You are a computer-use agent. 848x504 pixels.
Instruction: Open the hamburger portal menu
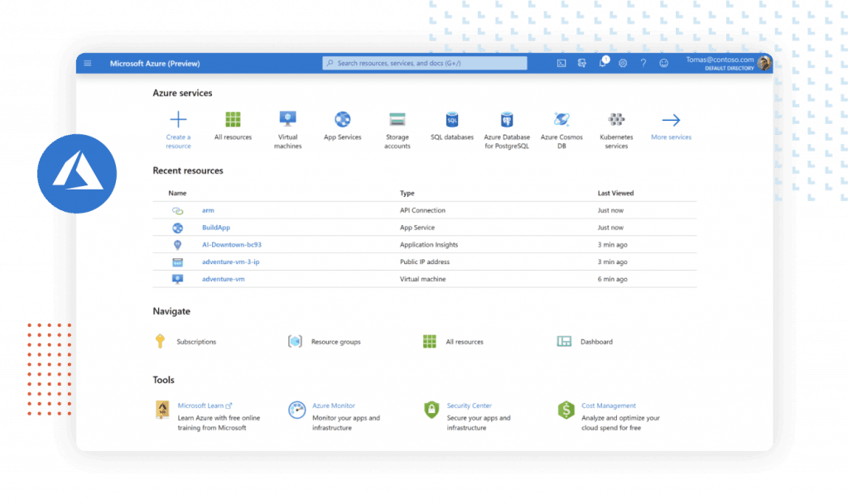point(88,64)
